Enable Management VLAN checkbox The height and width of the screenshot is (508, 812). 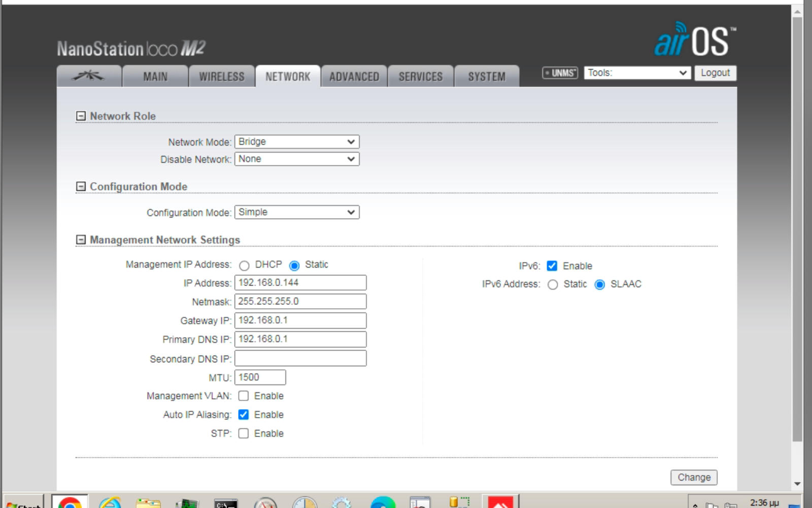click(x=244, y=396)
